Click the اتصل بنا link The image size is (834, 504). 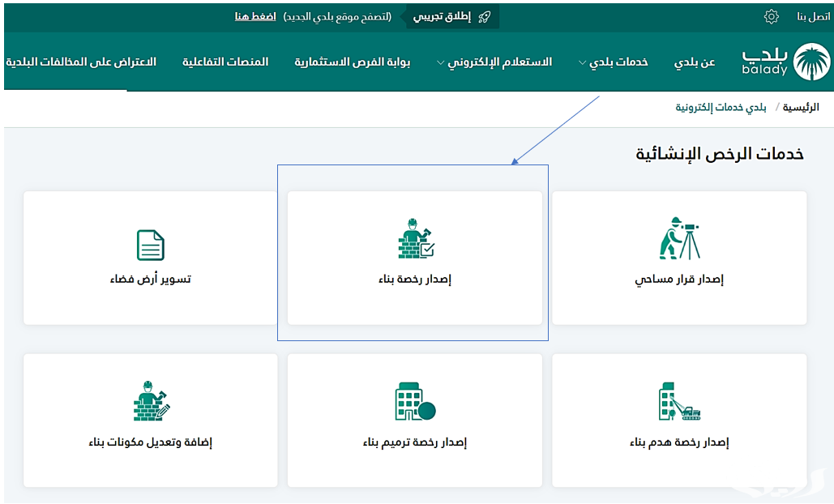[x=813, y=17]
